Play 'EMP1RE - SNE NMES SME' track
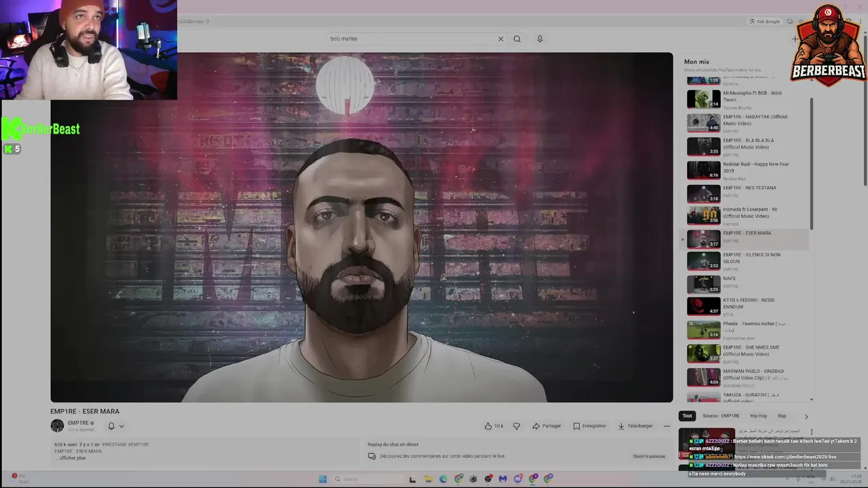This screenshot has width=868, height=488. pyautogui.click(x=747, y=354)
